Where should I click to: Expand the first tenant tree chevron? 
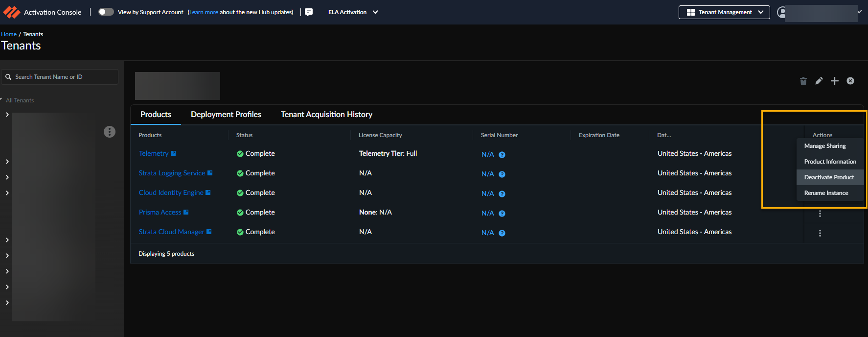(x=7, y=115)
